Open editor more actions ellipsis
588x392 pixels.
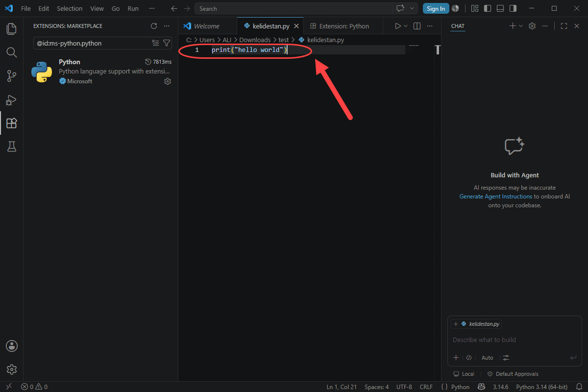click(x=429, y=26)
